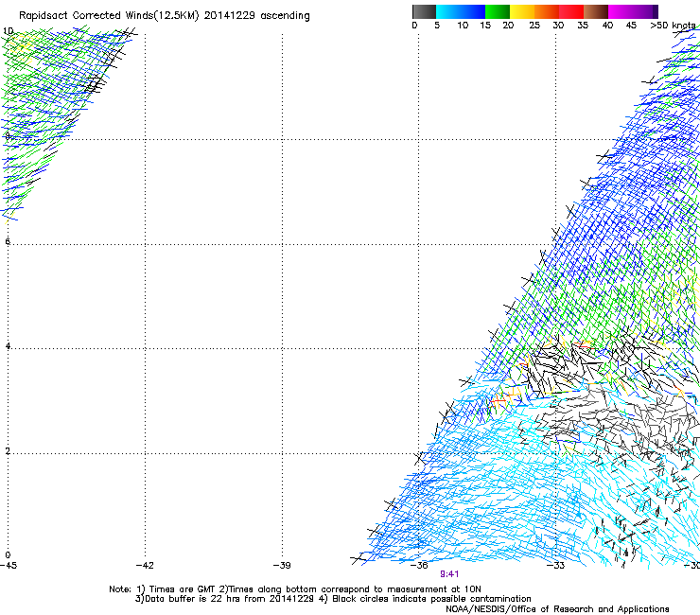The image size is (700, 615).
Task: Click the Rapidscat Corrected Winds title text
Action: (165, 16)
